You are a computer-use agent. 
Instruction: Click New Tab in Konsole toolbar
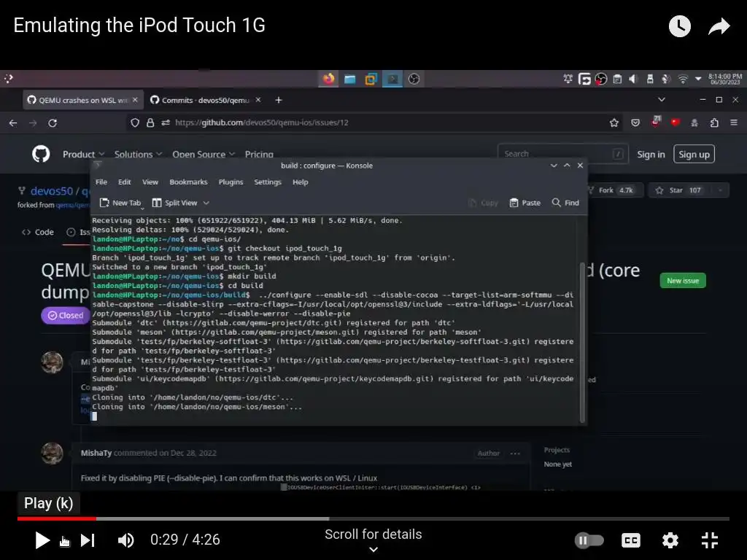tap(120, 203)
